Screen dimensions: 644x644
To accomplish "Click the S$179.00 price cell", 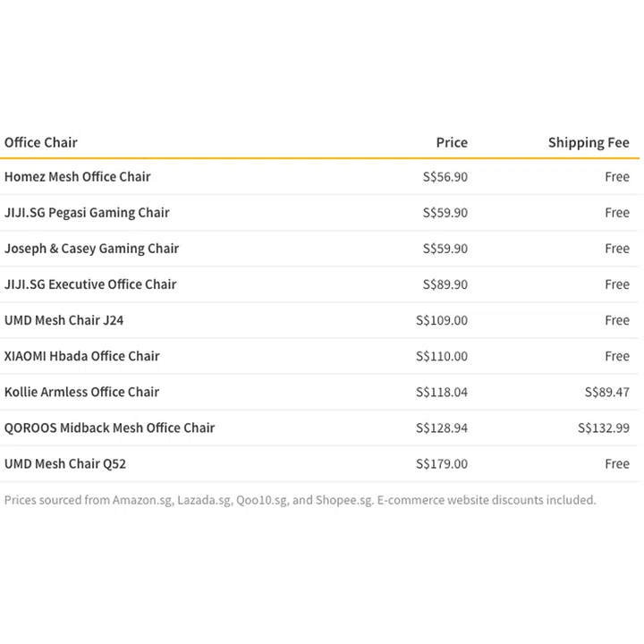I will pyautogui.click(x=442, y=463).
